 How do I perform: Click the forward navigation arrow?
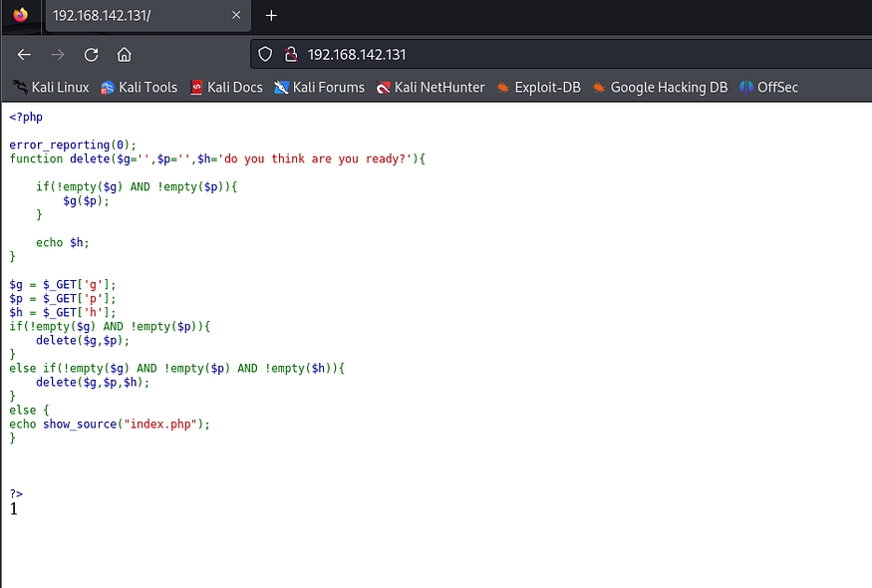pyautogui.click(x=58, y=55)
